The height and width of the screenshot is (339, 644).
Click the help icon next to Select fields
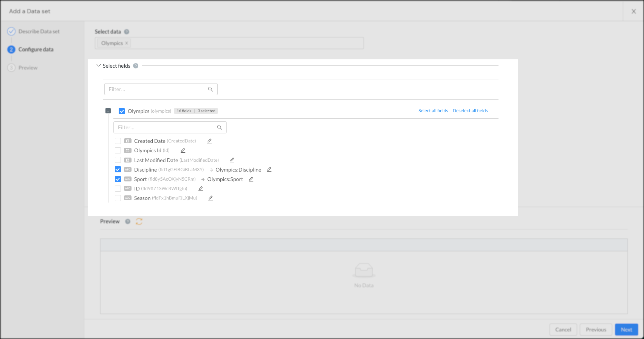(x=136, y=66)
